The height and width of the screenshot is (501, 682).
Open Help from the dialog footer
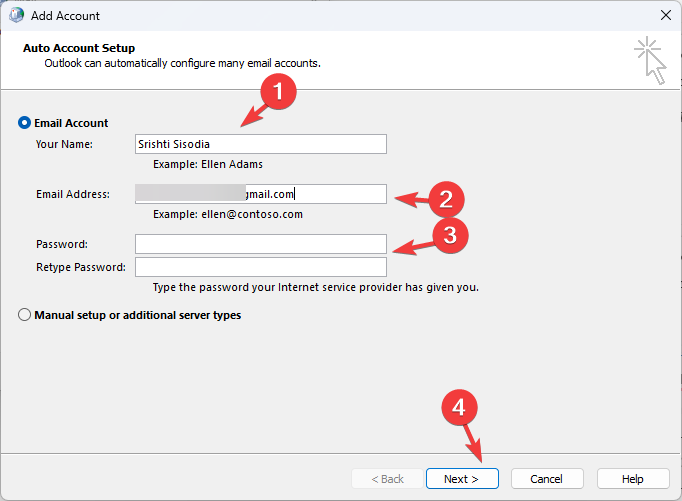633,479
